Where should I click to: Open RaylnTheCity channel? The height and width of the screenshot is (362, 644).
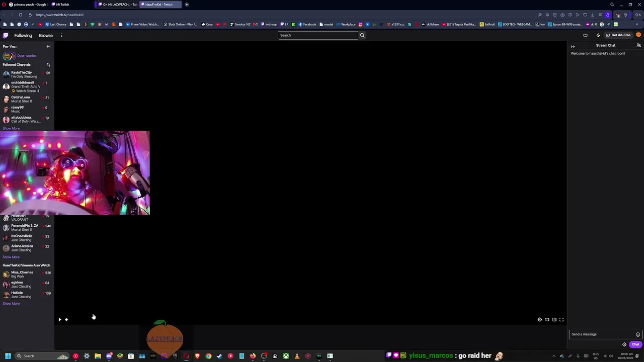coord(26,74)
